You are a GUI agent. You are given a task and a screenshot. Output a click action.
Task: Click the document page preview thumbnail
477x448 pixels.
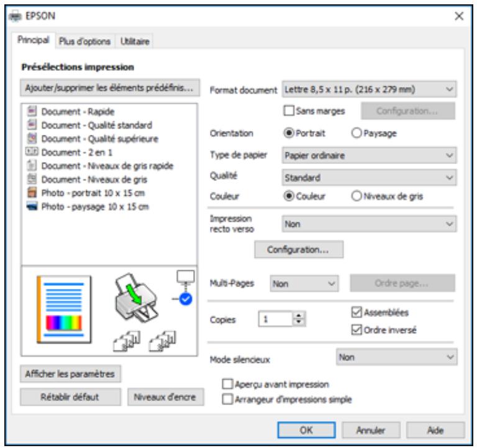point(64,309)
